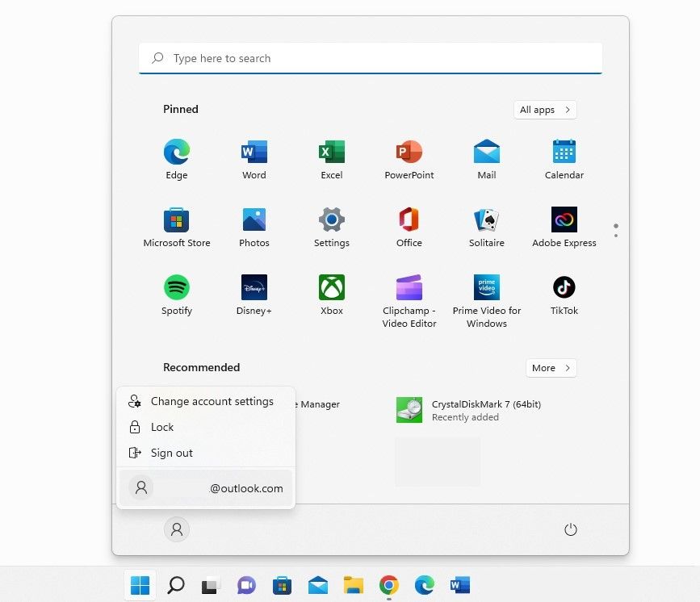Open taskbar Search magnifier

click(176, 585)
